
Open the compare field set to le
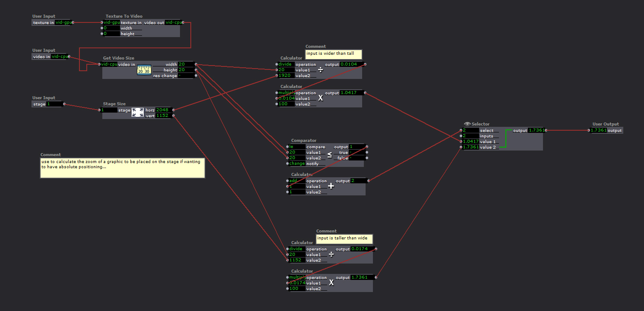pos(297,147)
